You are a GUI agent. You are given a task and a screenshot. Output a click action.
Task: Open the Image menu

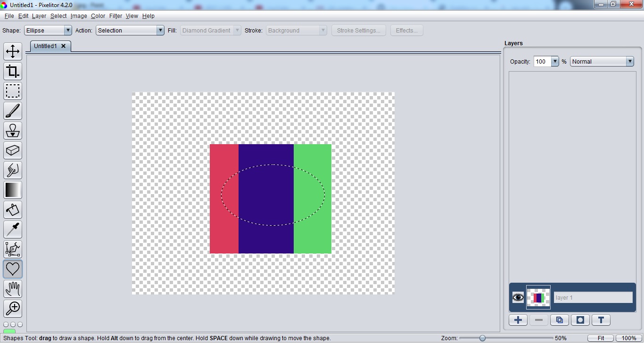79,16
